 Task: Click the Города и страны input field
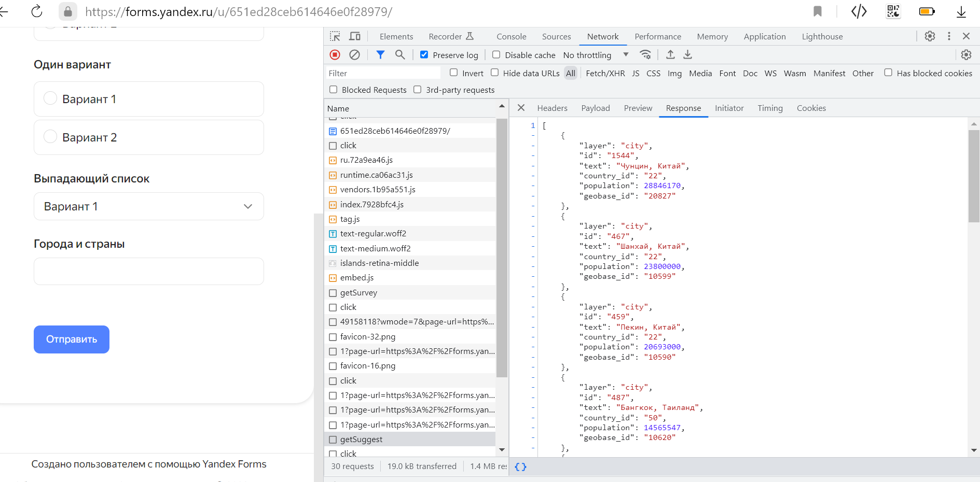[x=149, y=272]
